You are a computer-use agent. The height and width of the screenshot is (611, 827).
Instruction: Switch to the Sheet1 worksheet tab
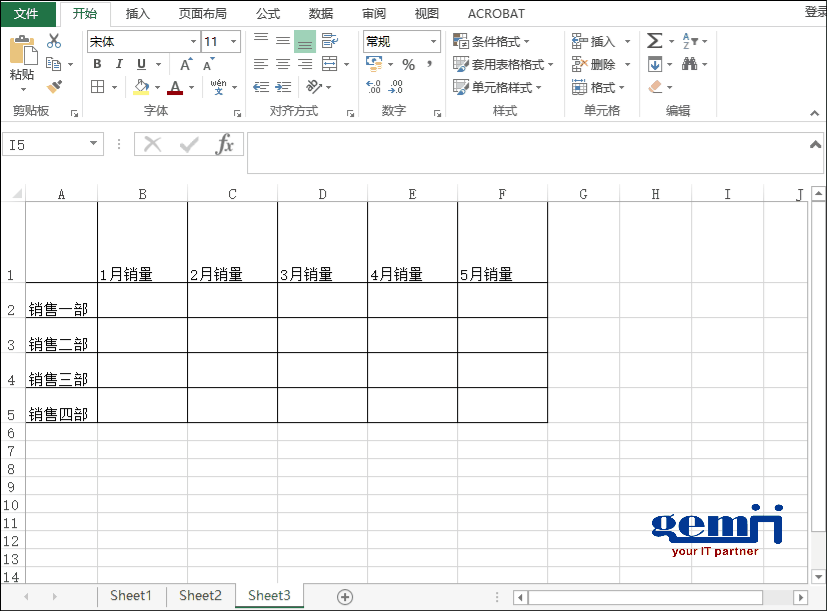pos(130,596)
